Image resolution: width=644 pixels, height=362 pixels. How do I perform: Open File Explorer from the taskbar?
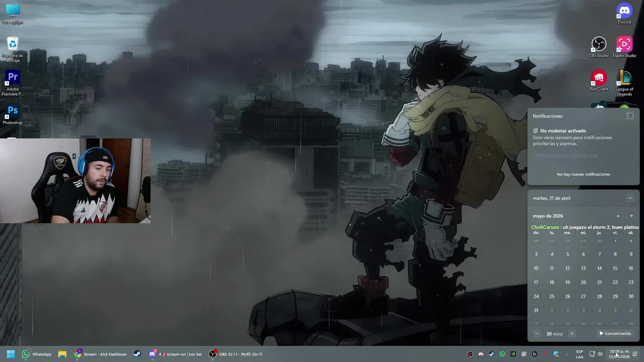tap(62, 354)
